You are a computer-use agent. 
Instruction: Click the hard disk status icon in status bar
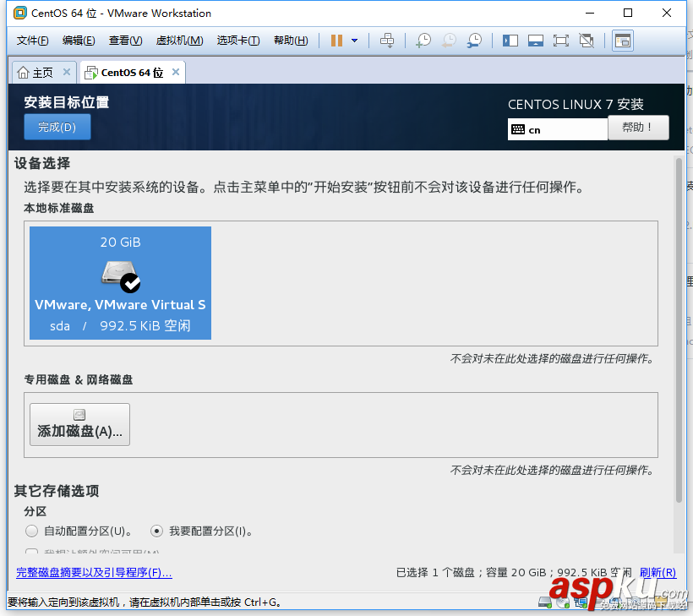(x=545, y=602)
